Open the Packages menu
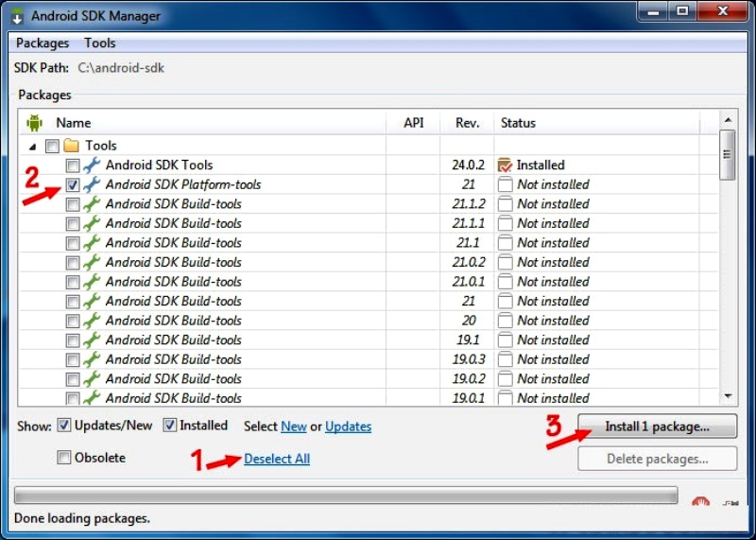This screenshot has height=540, width=756. coord(43,43)
